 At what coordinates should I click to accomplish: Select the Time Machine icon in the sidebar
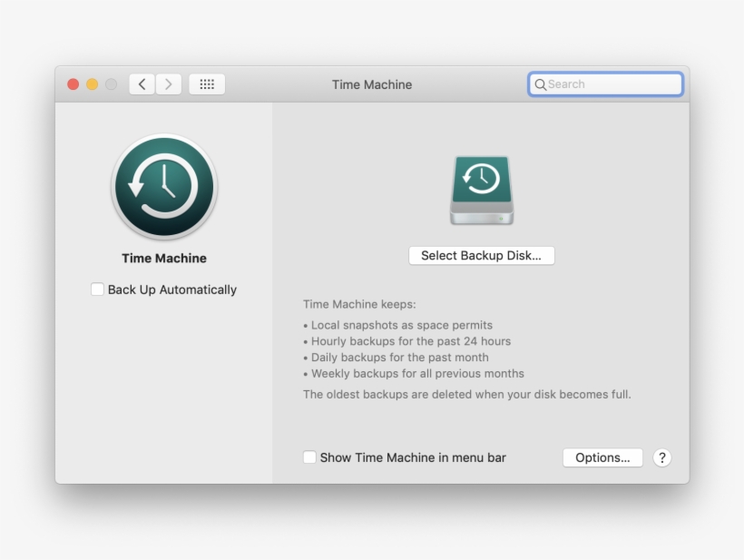pos(164,186)
